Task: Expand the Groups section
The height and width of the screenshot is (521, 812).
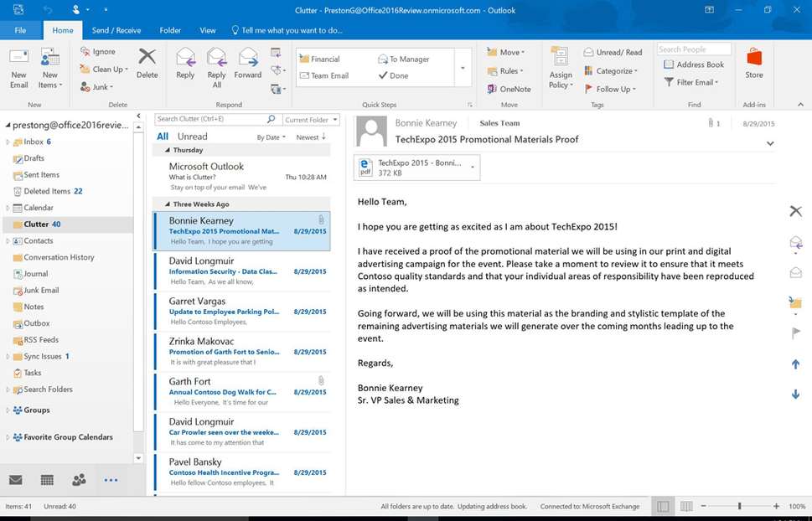Action: click(x=8, y=410)
